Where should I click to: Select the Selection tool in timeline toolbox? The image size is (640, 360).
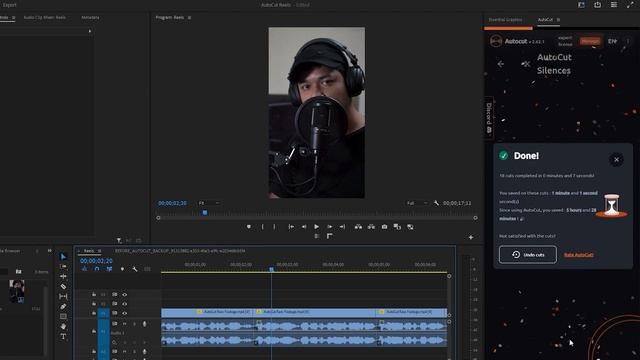click(63, 257)
